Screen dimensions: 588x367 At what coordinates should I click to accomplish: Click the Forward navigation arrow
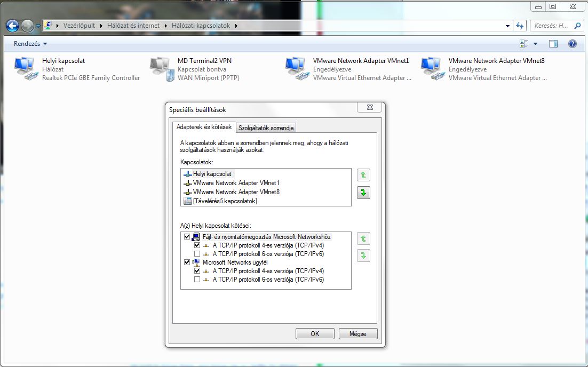pyautogui.click(x=27, y=26)
